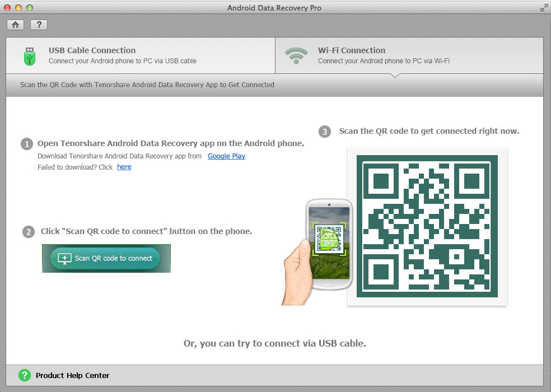Close the Android Data Recovery Pro window
The width and height of the screenshot is (551, 392).
tap(7, 8)
